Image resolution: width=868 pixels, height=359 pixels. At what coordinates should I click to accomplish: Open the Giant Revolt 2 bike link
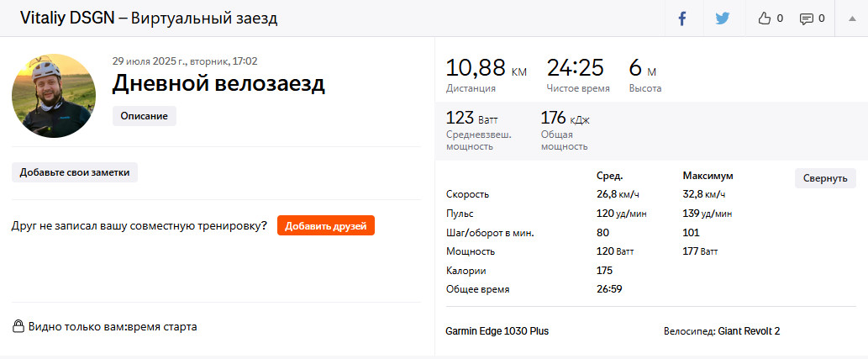(749, 331)
